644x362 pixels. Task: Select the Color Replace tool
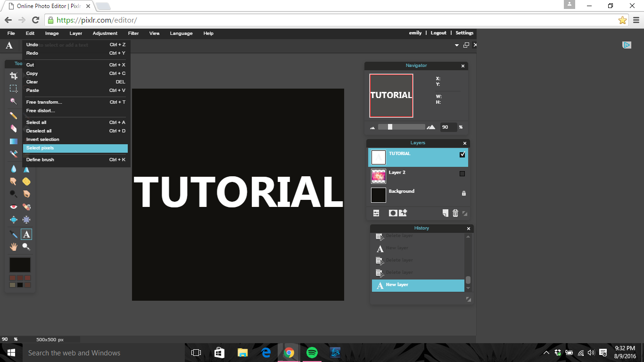tap(14, 154)
